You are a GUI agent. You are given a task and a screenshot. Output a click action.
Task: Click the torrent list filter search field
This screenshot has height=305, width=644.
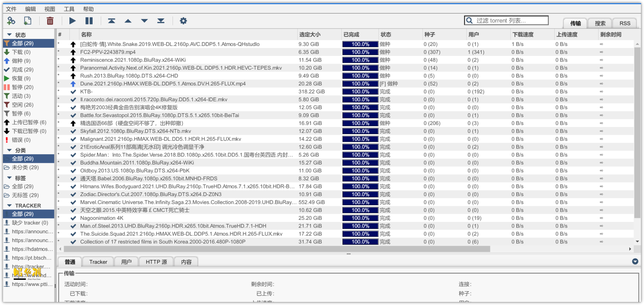[x=510, y=20]
